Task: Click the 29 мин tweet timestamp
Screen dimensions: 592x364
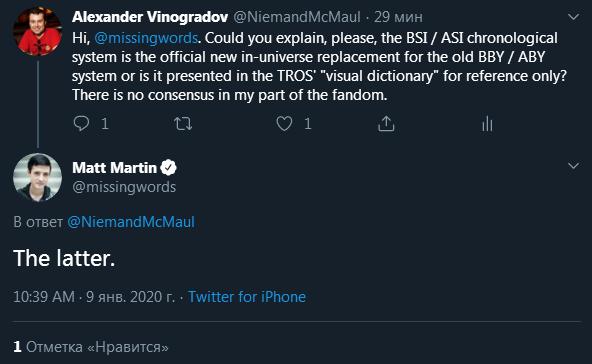Action: coord(398,17)
